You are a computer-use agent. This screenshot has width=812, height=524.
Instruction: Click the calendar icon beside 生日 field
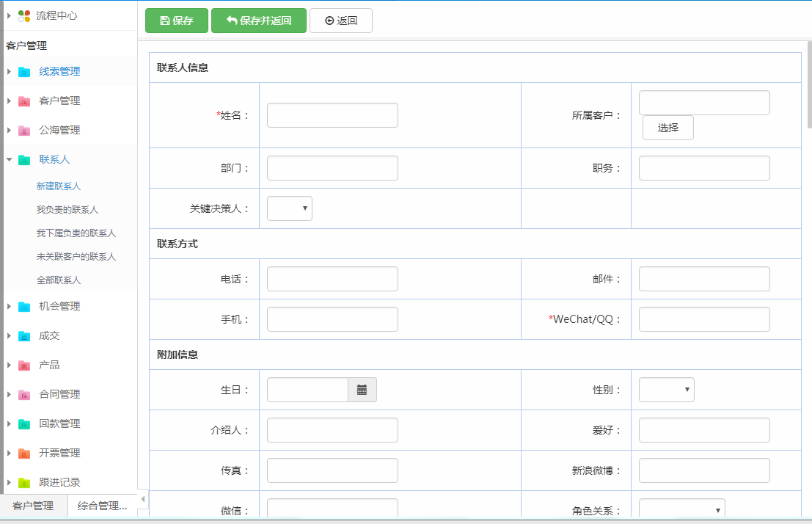point(362,390)
